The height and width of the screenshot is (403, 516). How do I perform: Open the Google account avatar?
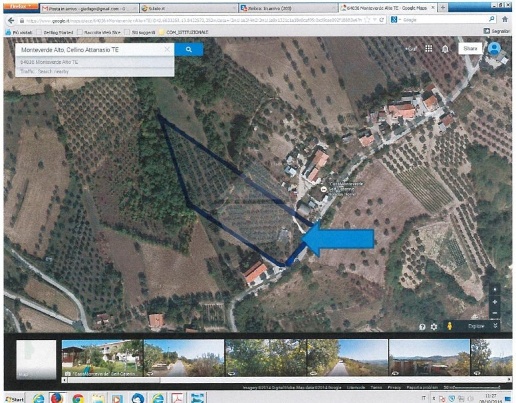pos(494,49)
